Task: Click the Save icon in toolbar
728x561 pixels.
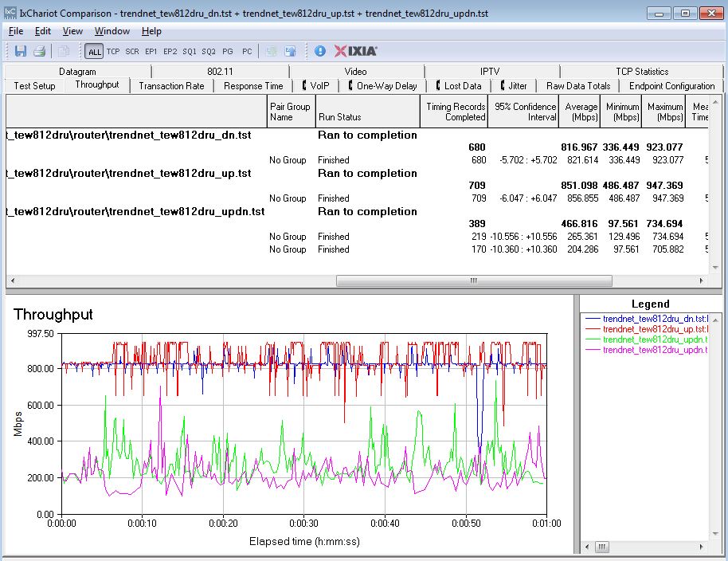Action: pyautogui.click(x=21, y=51)
